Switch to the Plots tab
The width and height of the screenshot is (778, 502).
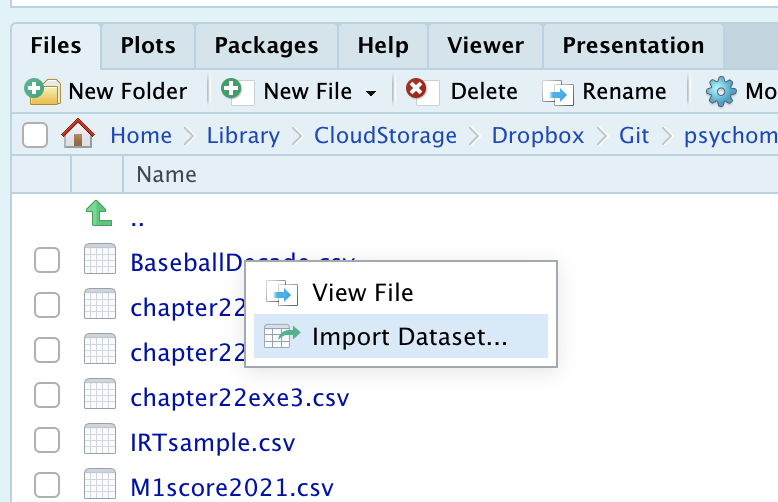tap(148, 45)
